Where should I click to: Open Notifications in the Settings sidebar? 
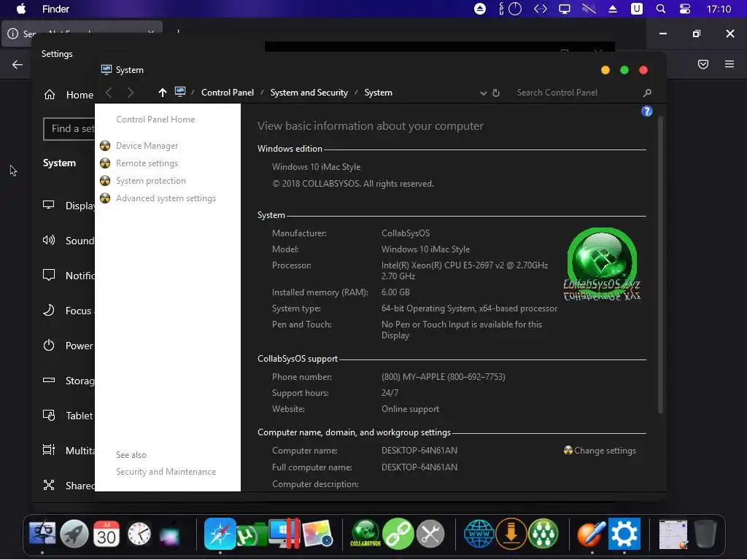pos(69,276)
